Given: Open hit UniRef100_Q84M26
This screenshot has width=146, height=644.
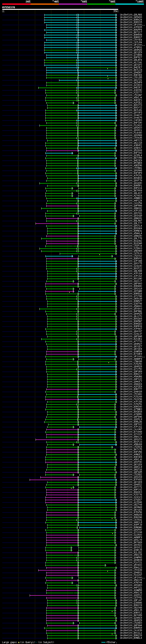Looking at the screenshot, I should (x=131, y=50).
